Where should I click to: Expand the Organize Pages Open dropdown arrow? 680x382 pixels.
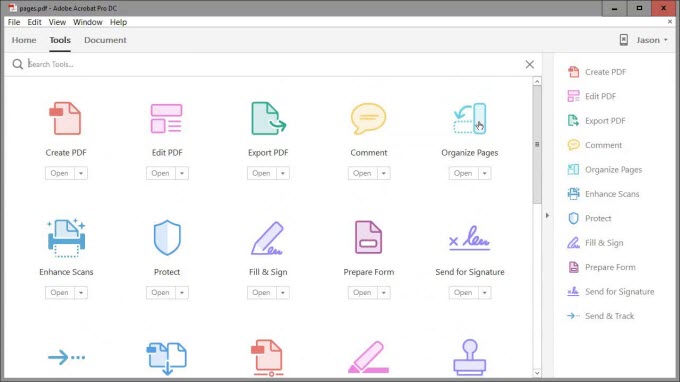pos(484,173)
